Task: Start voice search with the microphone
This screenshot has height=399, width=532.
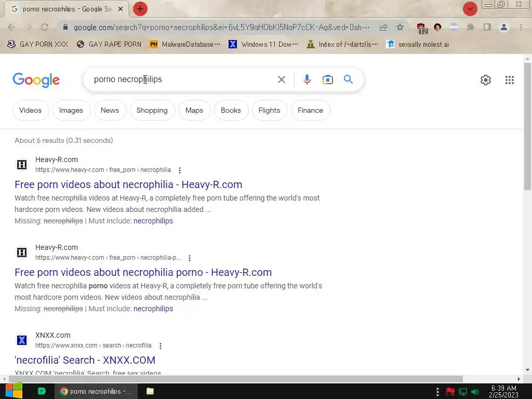Action: [x=307, y=79]
